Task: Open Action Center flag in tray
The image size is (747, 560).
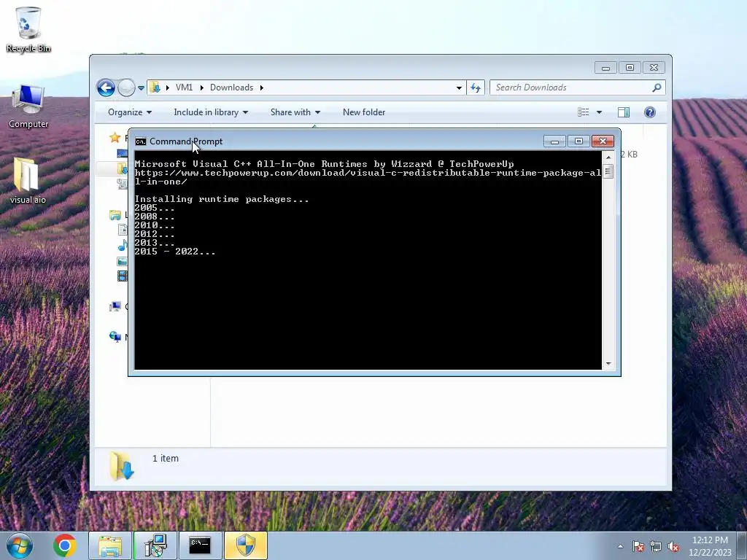Action: [638, 547]
